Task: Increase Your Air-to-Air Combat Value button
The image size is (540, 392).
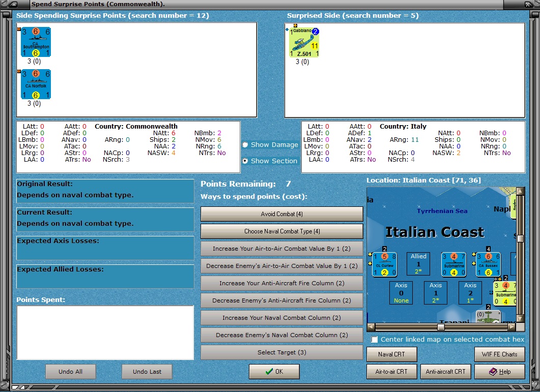Action: 282,249
